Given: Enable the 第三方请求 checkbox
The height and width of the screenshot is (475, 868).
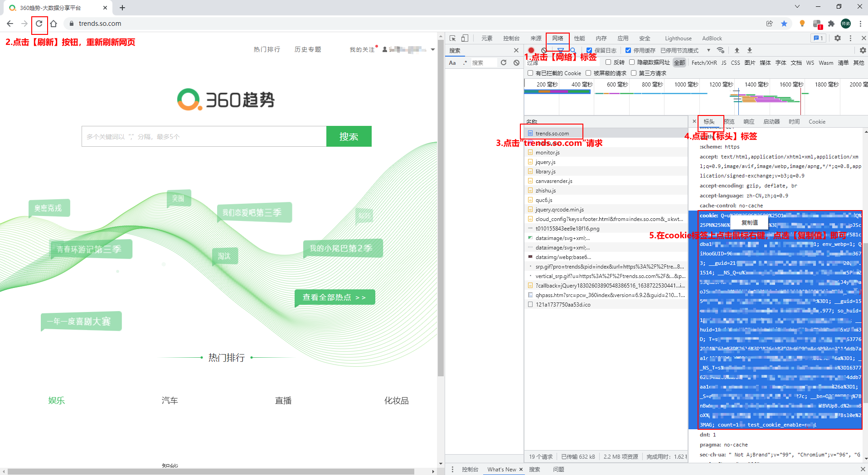Looking at the screenshot, I should click(x=634, y=73).
